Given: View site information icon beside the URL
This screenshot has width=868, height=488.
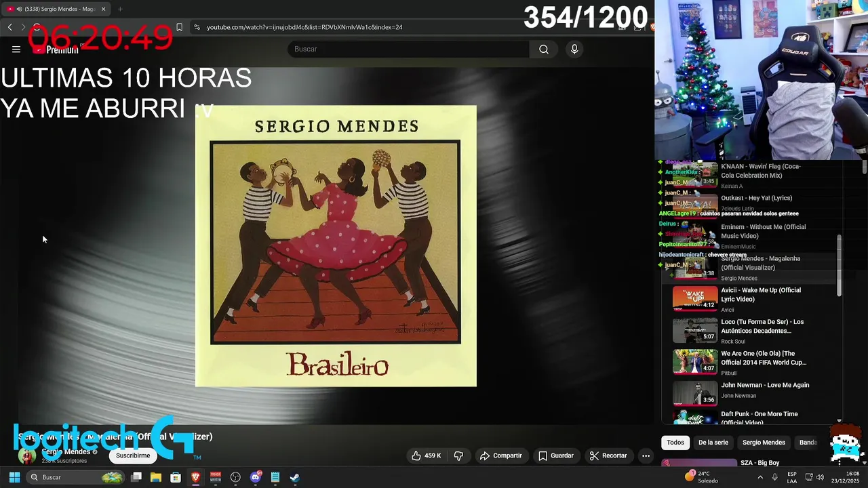Looking at the screenshot, I should (x=197, y=27).
